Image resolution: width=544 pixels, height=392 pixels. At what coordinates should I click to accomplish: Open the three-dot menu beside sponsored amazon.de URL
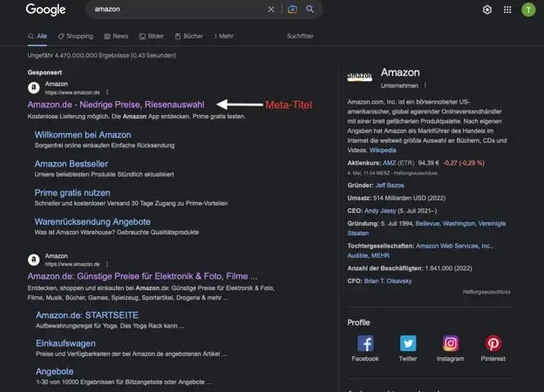click(x=107, y=92)
